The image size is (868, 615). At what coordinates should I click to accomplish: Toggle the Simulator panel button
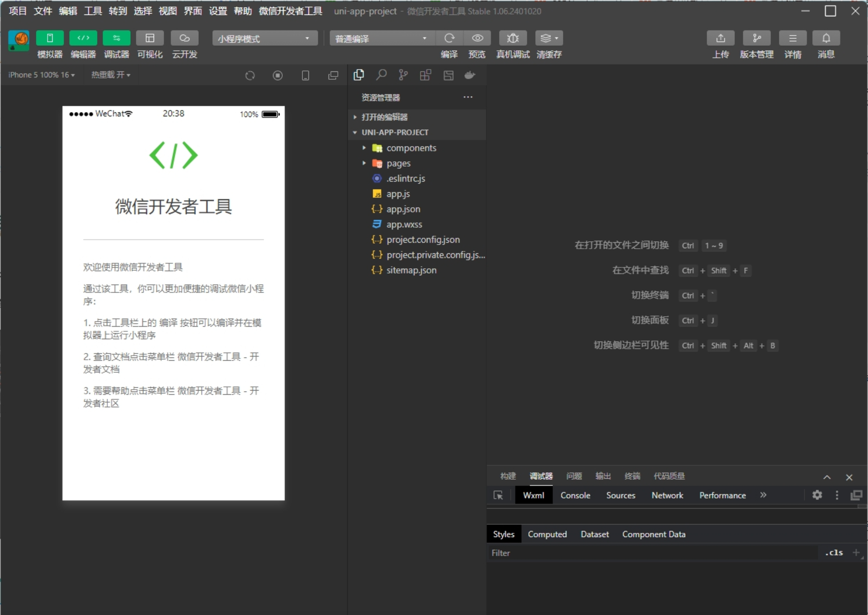tap(50, 38)
